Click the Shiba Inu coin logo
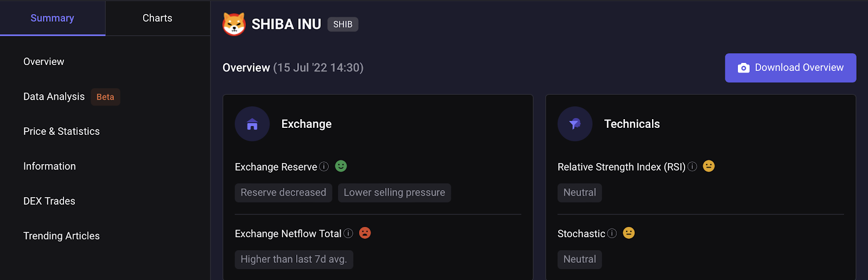The width and height of the screenshot is (868, 280). tap(234, 24)
